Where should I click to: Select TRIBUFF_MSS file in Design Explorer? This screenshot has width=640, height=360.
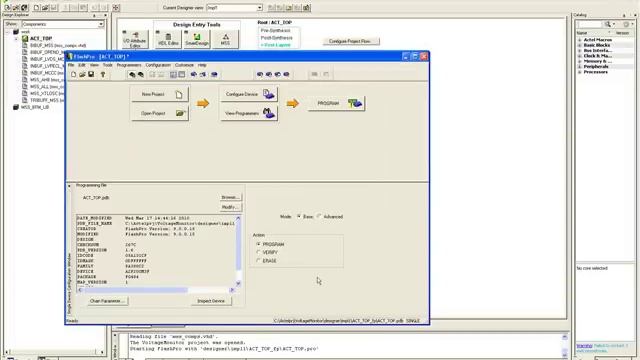pyautogui.click(x=47, y=100)
